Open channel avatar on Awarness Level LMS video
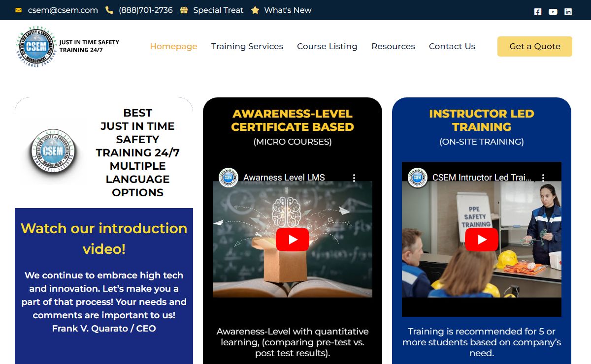The width and height of the screenshot is (591, 364). pyautogui.click(x=229, y=178)
